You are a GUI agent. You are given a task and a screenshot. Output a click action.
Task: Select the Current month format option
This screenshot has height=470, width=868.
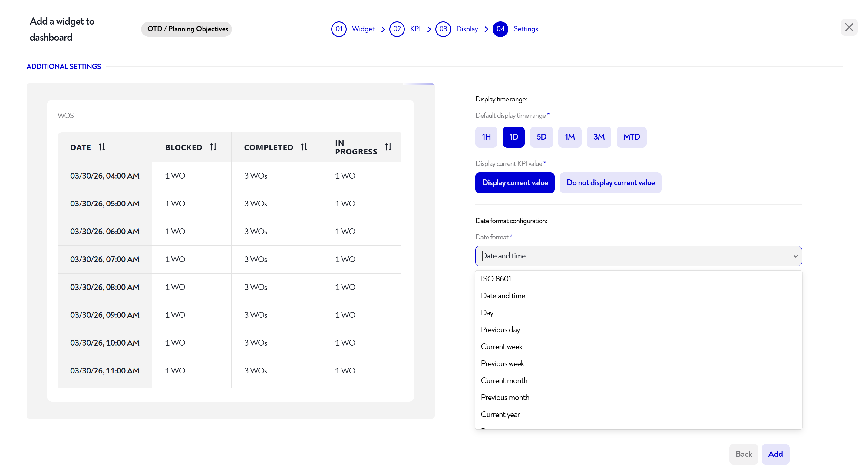pyautogui.click(x=504, y=380)
